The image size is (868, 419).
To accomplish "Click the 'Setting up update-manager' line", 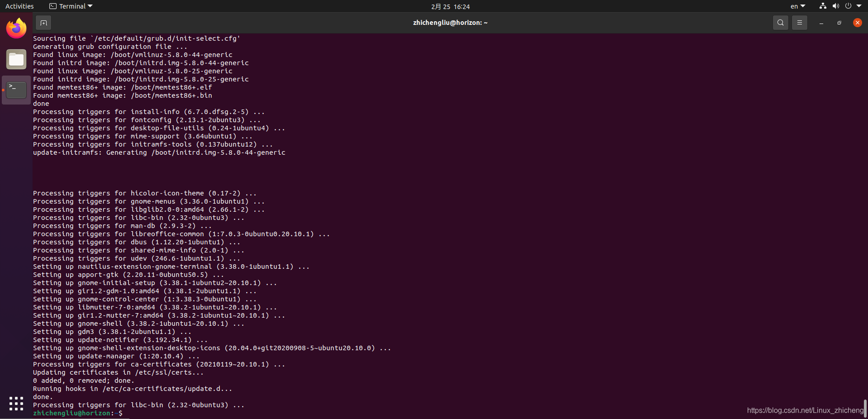I will pyautogui.click(x=116, y=356).
